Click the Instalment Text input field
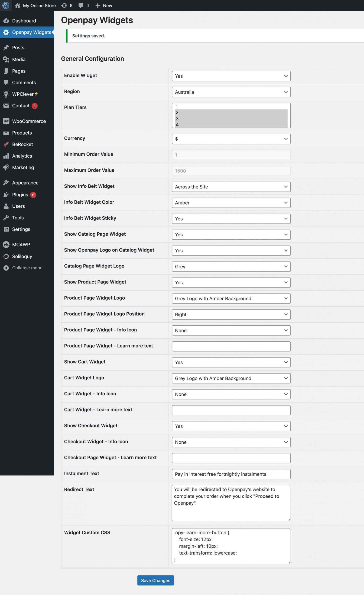This screenshot has width=364, height=595. (x=231, y=474)
